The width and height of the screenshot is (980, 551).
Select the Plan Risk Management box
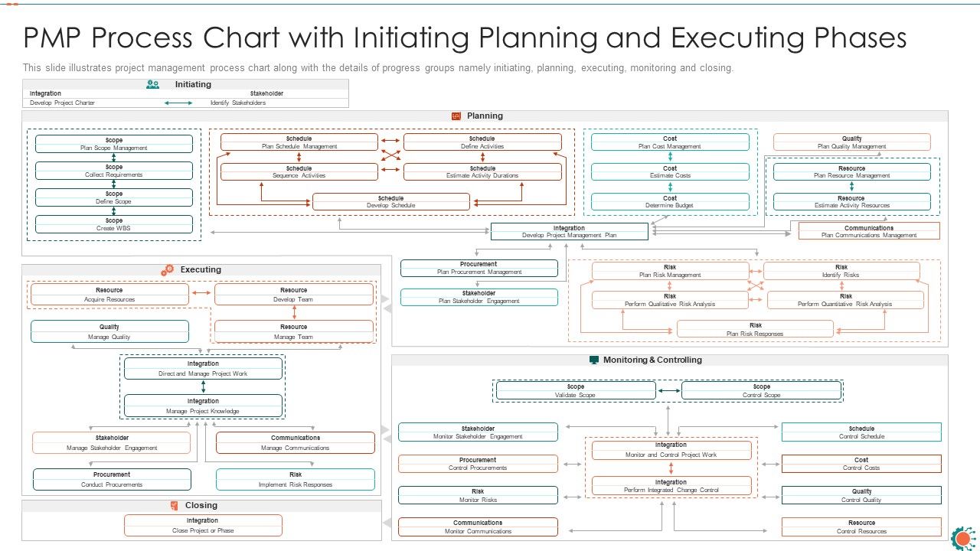[x=670, y=271]
